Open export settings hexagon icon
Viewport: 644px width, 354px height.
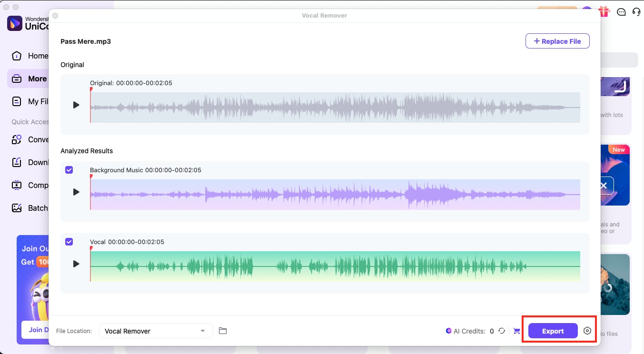[587, 331]
